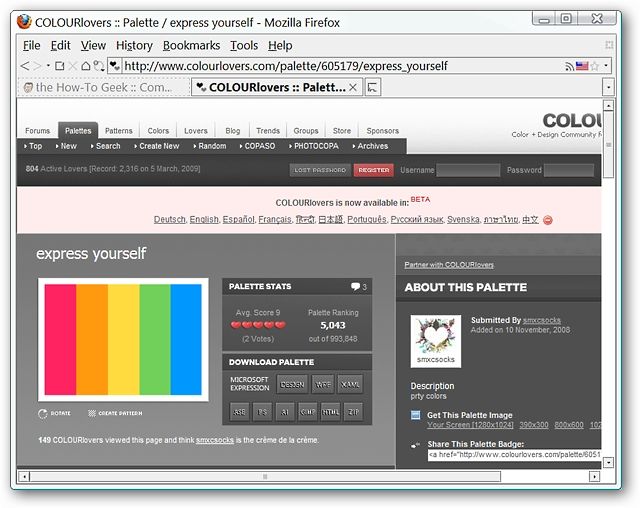
Task: Download palette in ASE format
Action: coord(239,412)
